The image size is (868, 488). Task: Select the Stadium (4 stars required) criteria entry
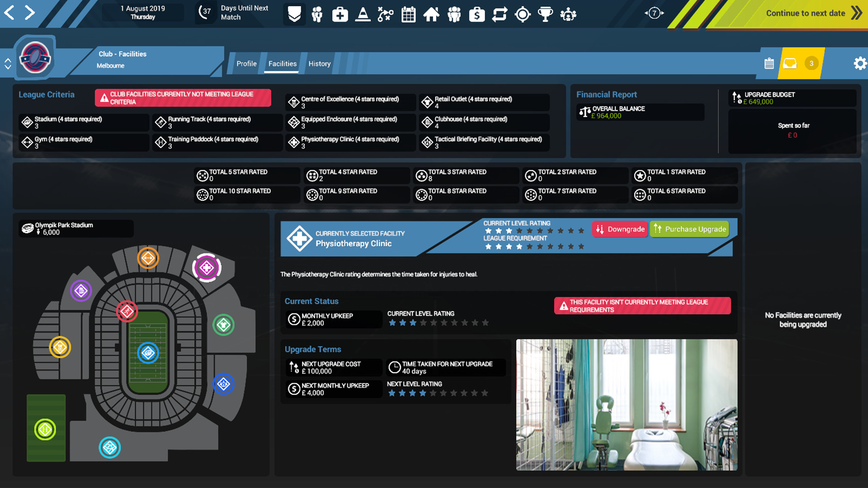[84, 122]
